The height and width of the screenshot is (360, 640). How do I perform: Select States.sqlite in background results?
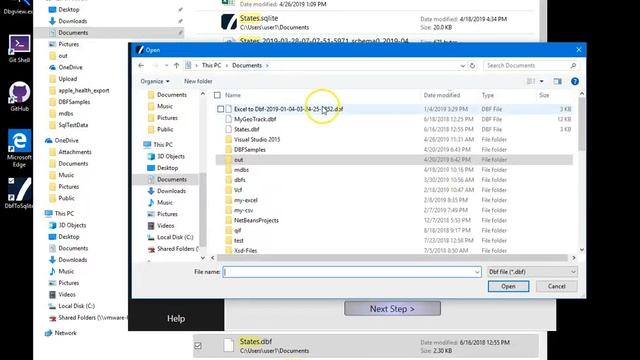pos(258,18)
